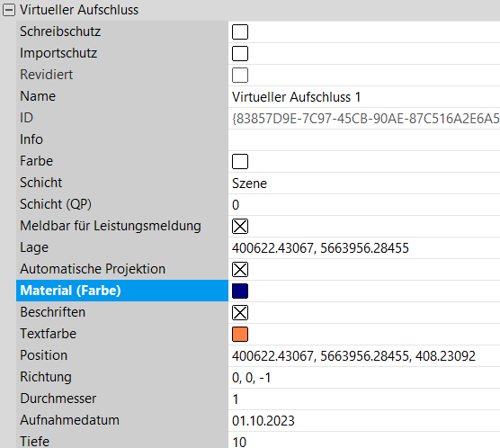Click the Position coordinates field

364,355
